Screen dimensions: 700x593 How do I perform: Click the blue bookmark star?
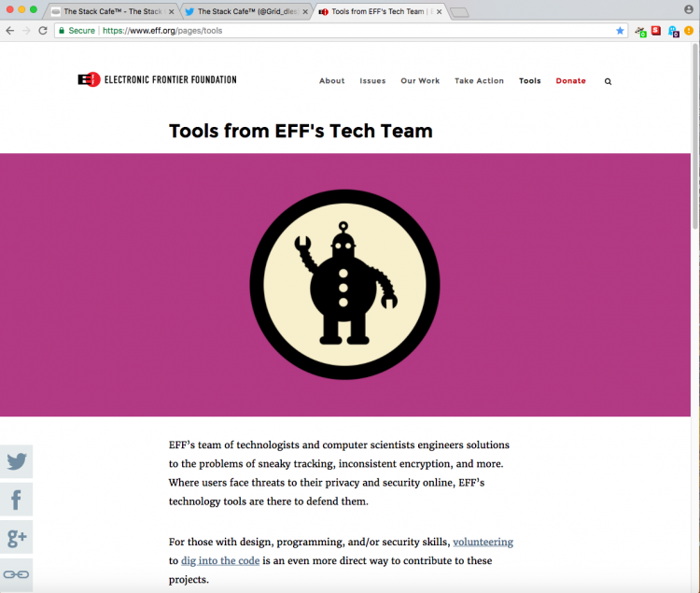pyautogui.click(x=620, y=31)
